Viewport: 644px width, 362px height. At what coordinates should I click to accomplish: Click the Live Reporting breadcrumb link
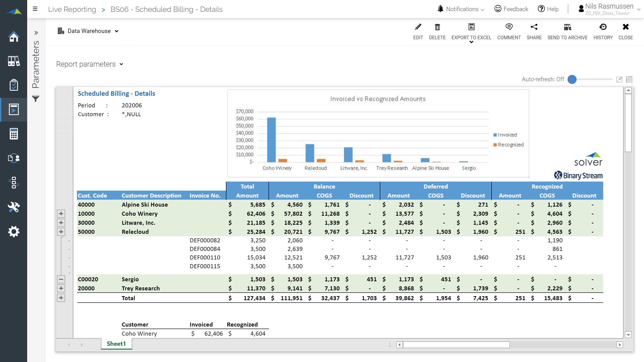pos(72,9)
